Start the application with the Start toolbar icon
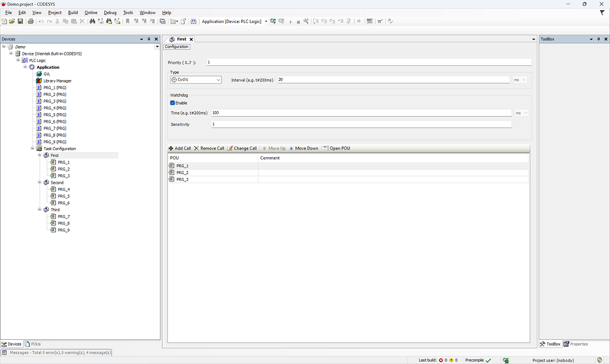The image size is (610, 364). pyautogui.click(x=291, y=21)
